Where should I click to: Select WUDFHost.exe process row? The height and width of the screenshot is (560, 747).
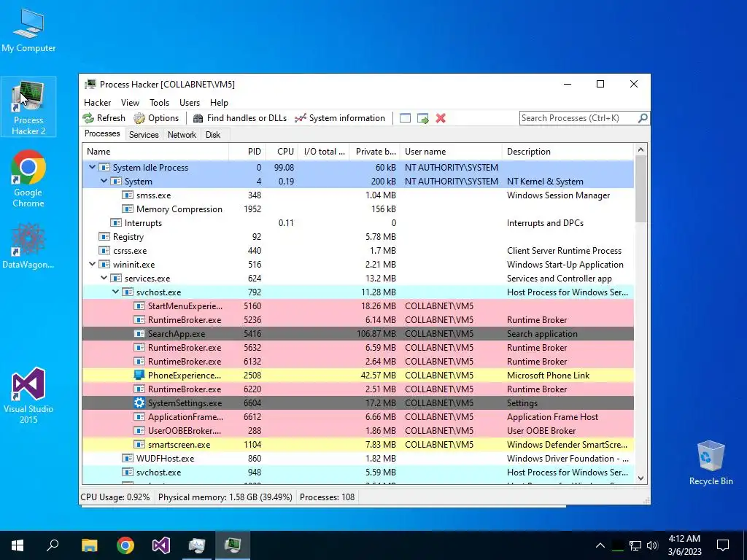[x=358, y=458]
